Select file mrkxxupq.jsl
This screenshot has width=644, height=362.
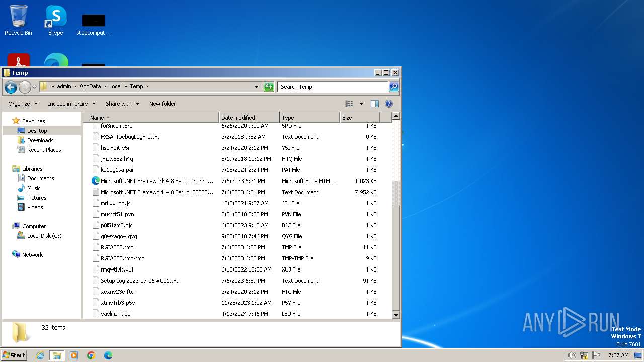pyautogui.click(x=116, y=203)
